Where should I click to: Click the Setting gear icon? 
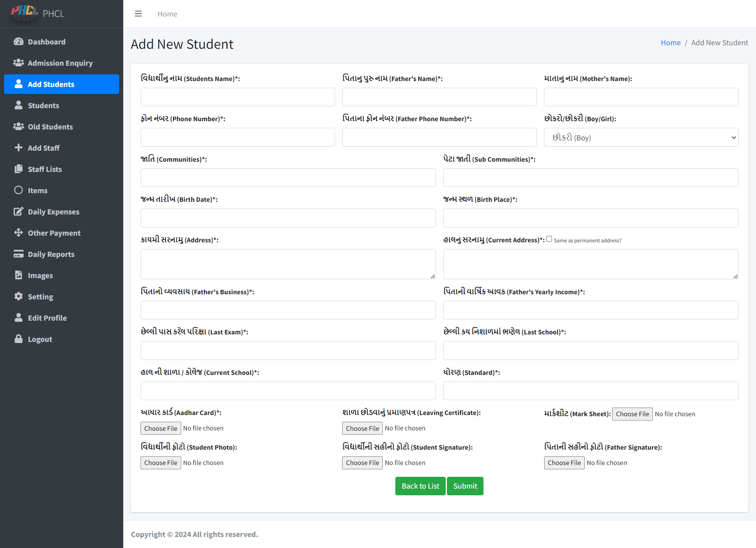(x=19, y=297)
